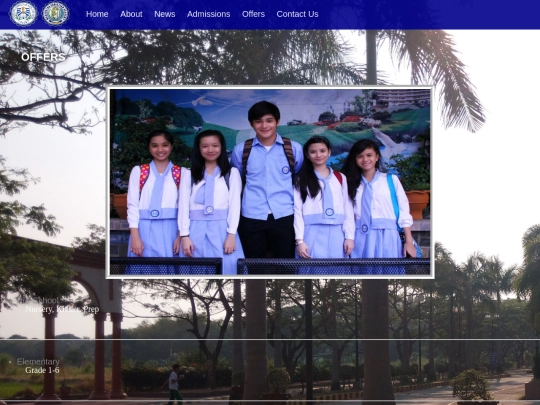The image size is (540, 405).
Task: Click the 'Grade 1-6' text
Action: [x=42, y=370]
